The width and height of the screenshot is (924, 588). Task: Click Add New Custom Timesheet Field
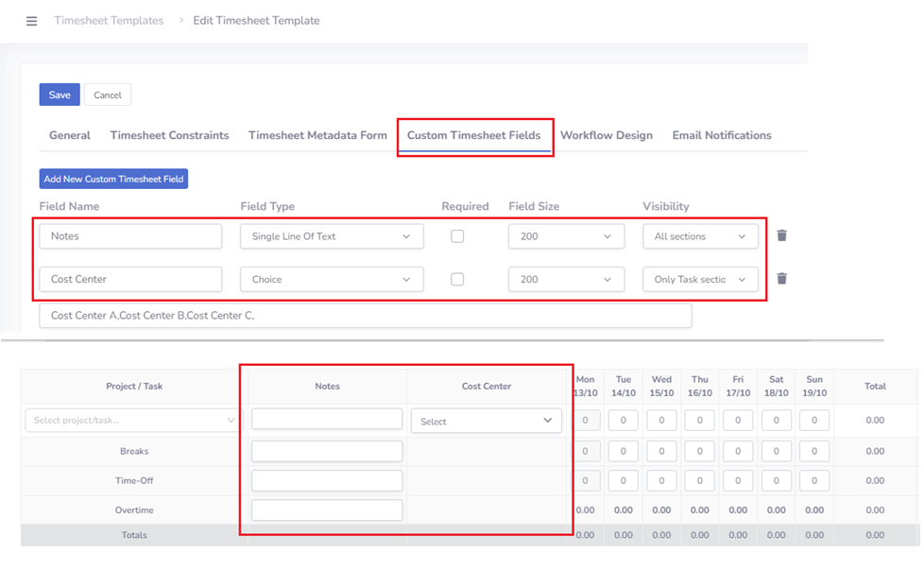coord(113,179)
